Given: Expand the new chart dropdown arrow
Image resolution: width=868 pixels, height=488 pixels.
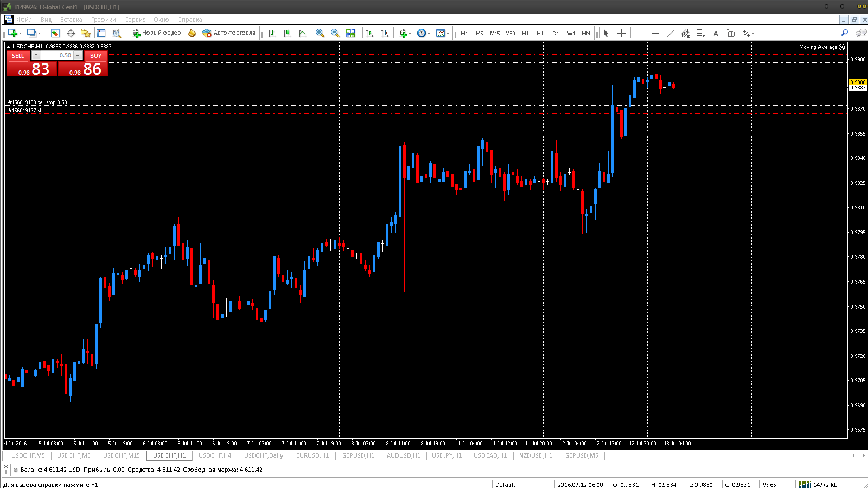Looking at the screenshot, I should (x=20, y=34).
